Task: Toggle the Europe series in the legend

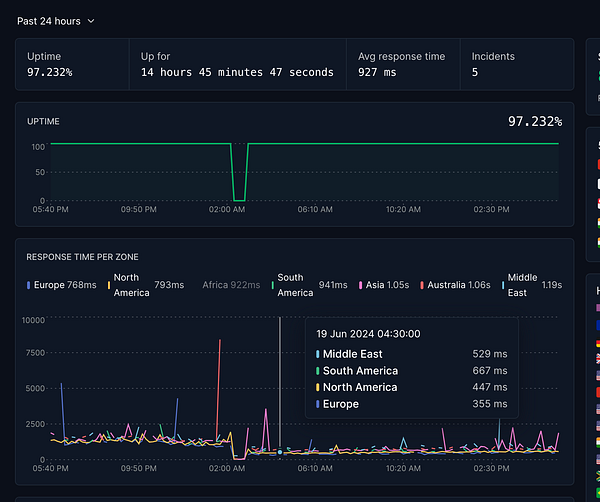Action: (62, 285)
